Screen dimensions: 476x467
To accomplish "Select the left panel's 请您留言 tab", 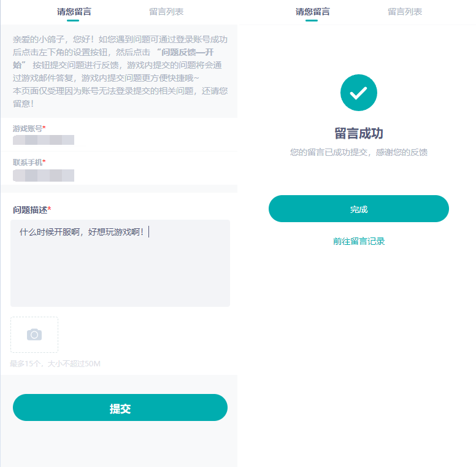I will click(x=74, y=12).
